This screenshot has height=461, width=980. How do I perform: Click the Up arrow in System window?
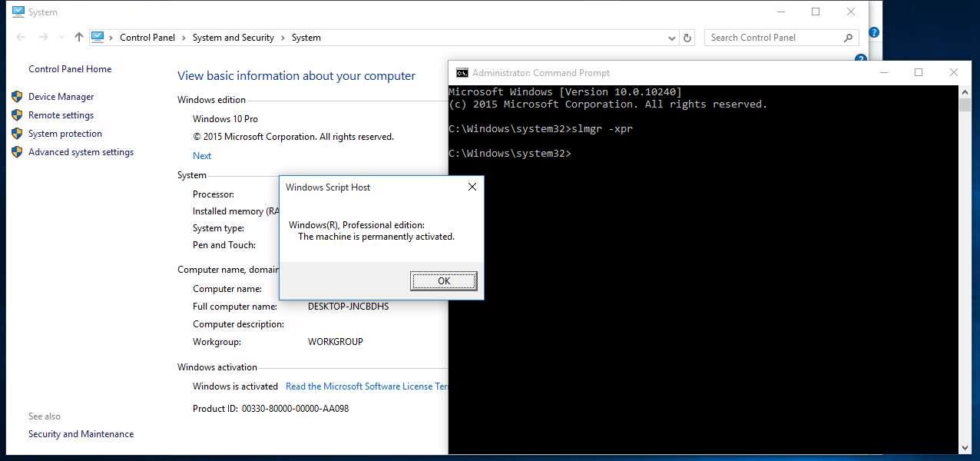pos(78,37)
